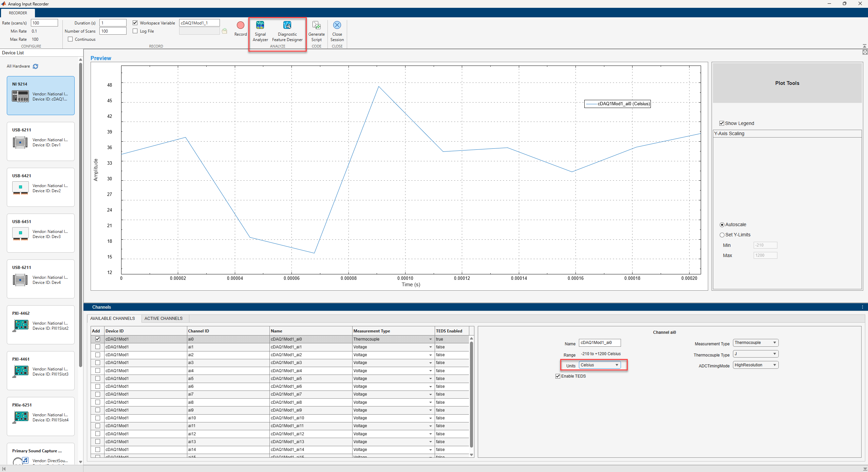The height and width of the screenshot is (472, 868).
Task: Click the channels table vertical scrollbar
Action: (x=471, y=394)
